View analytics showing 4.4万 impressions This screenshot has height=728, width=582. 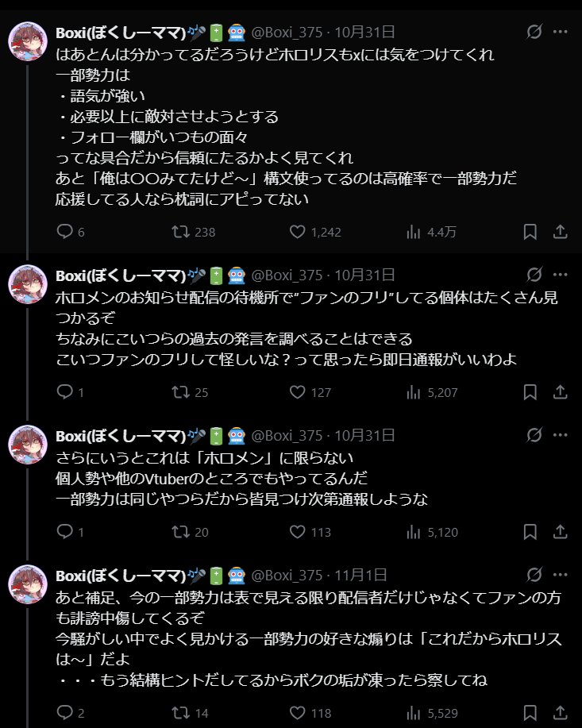[414, 232]
